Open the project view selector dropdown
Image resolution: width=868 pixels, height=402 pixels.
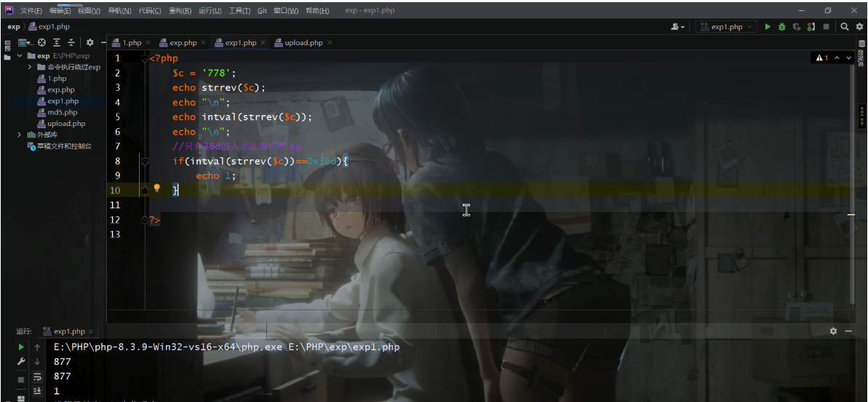click(x=26, y=43)
